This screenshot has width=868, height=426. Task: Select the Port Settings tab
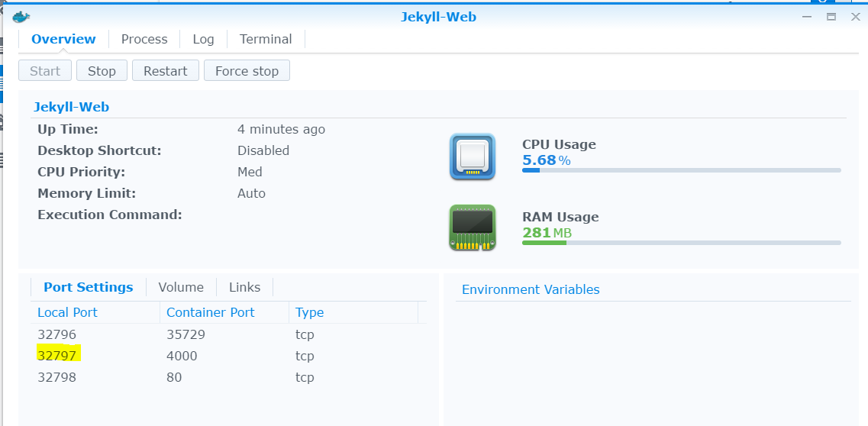pos(88,287)
